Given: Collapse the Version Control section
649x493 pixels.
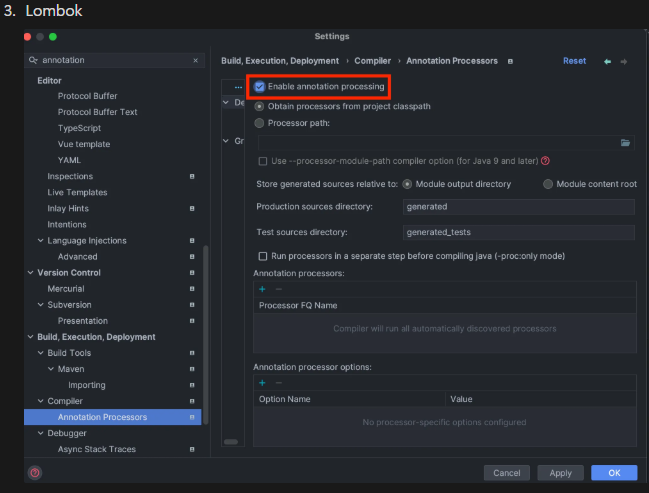Looking at the screenshot, I should (x=30, y=273).
